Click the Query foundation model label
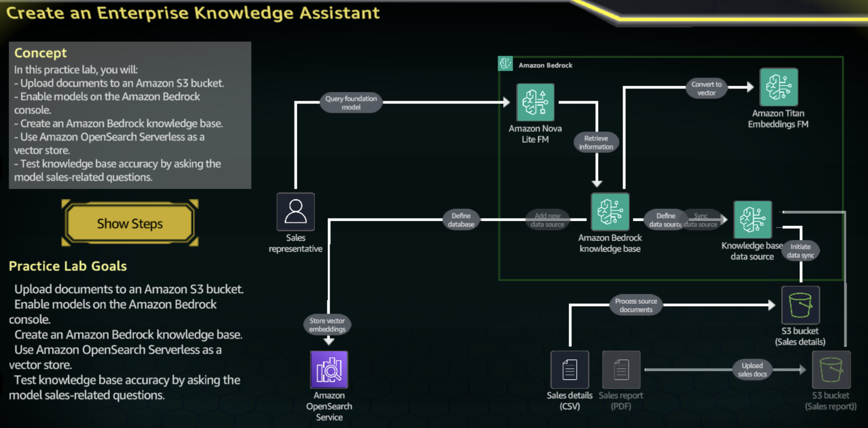The width and height of the screenshot is (868, 428). coord(351,103)
